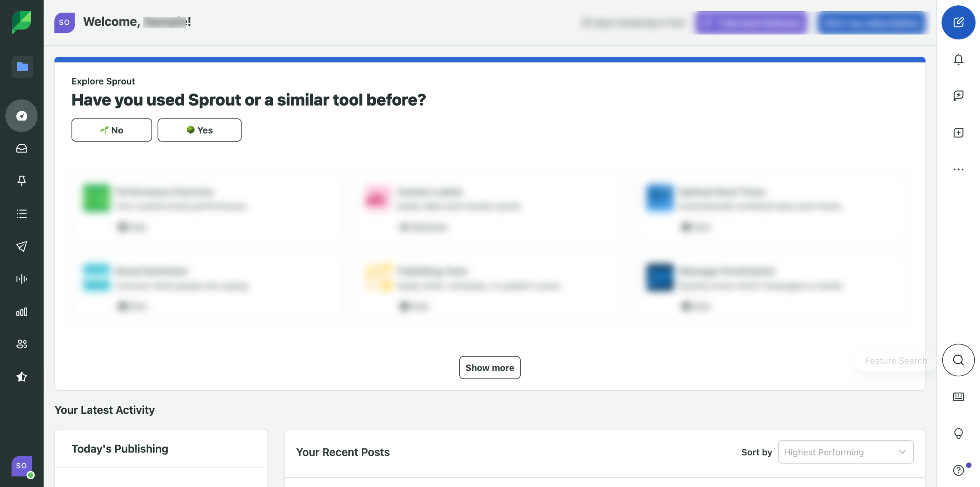This screenshot has height=487, width=980.
Task: Open the keyboard shortcuts icon
Action: [x=958, y=397]
